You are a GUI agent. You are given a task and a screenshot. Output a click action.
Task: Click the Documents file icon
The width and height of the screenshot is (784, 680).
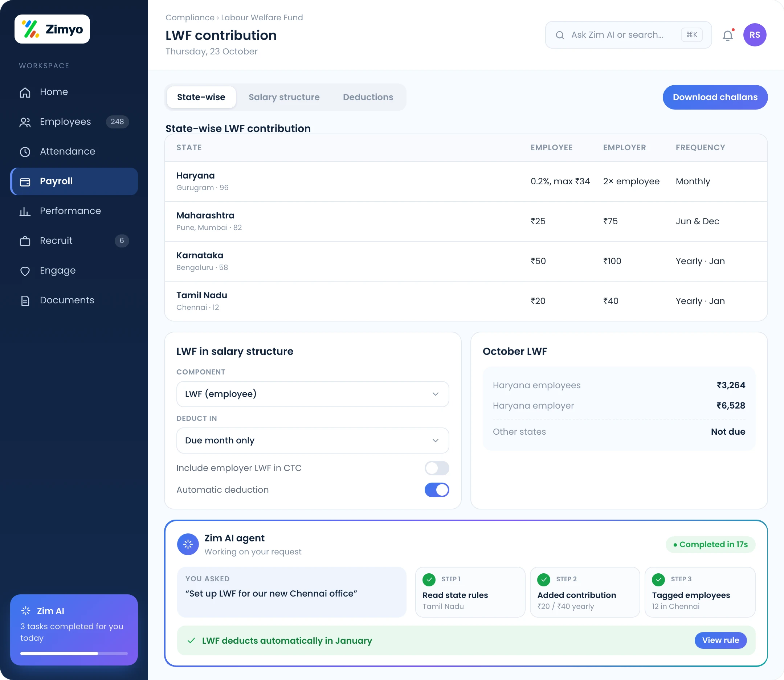click(25, 300)
